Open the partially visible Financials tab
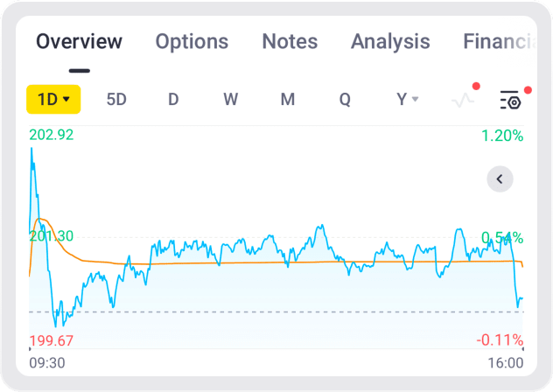Viewport: 553px width, 392px height. [x=497, y=41]
